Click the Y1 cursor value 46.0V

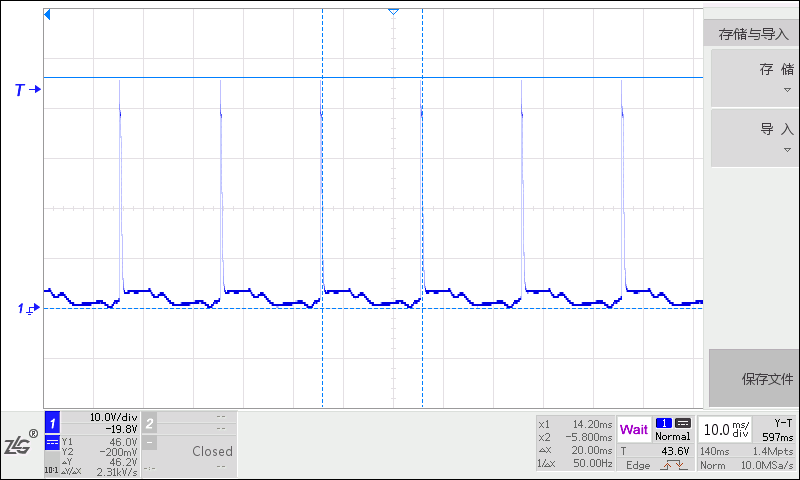[x=123, y=442]
